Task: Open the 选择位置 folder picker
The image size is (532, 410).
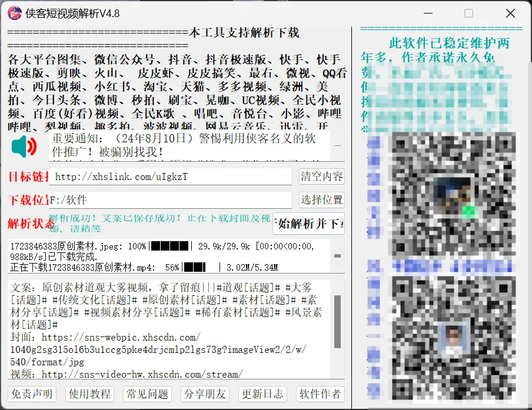Action: tap(322, 199)
